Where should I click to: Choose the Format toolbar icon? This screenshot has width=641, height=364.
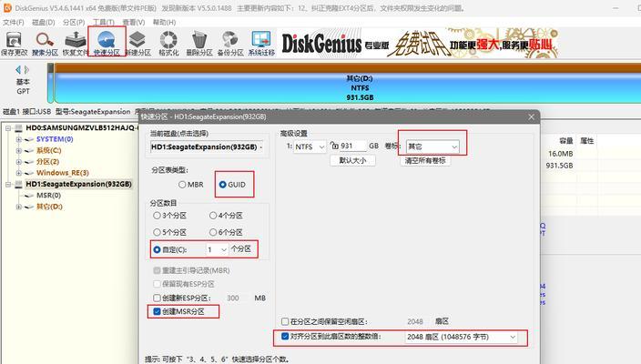click(x=168, y=44)
